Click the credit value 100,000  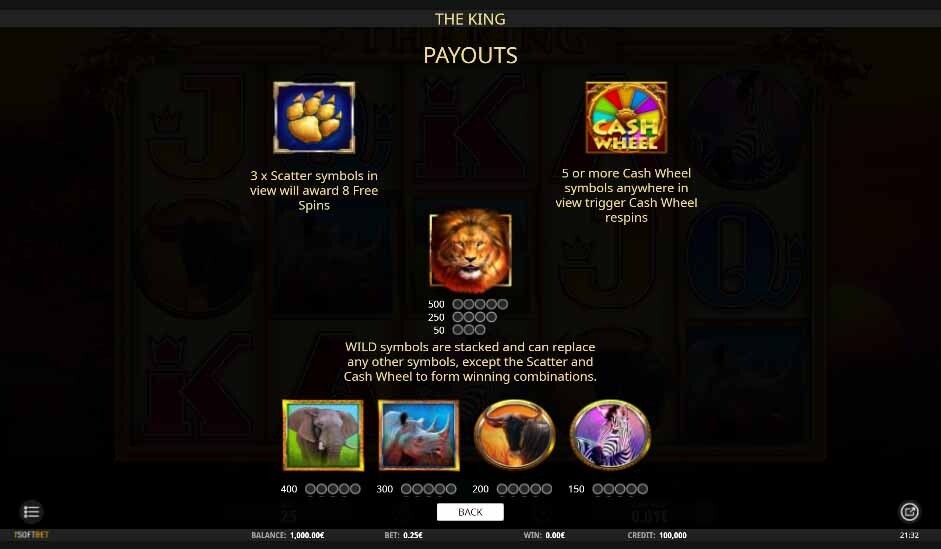(673, 535)
